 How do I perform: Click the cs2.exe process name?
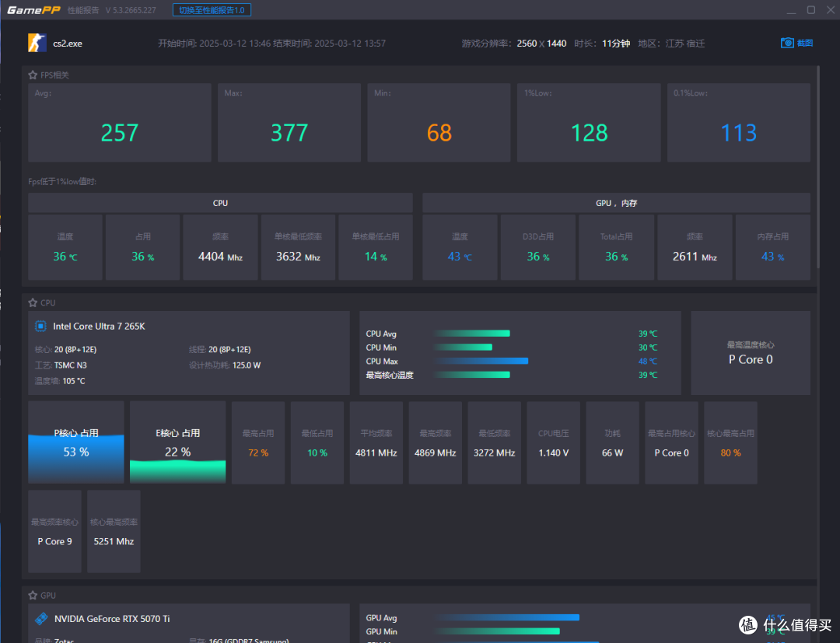click(68, 44)
